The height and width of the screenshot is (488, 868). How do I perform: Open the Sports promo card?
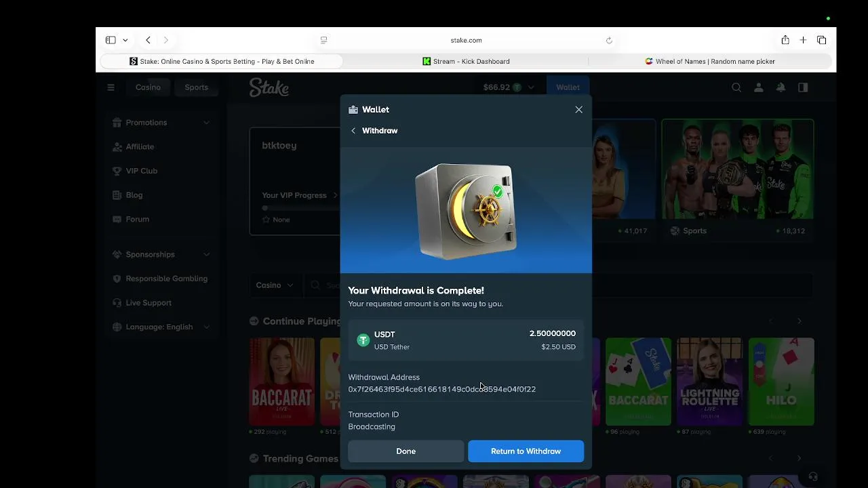pos(738,180)
